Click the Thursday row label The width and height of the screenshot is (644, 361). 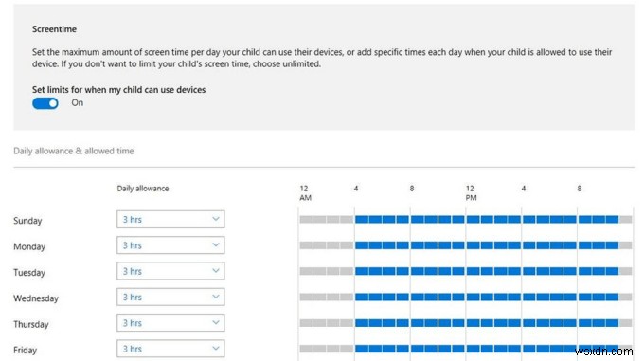tap(31, 324)
